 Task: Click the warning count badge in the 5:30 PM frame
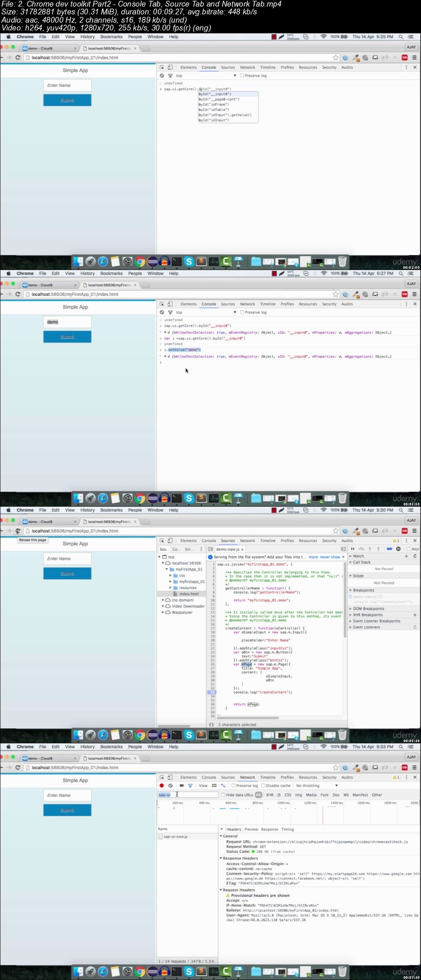396,541
